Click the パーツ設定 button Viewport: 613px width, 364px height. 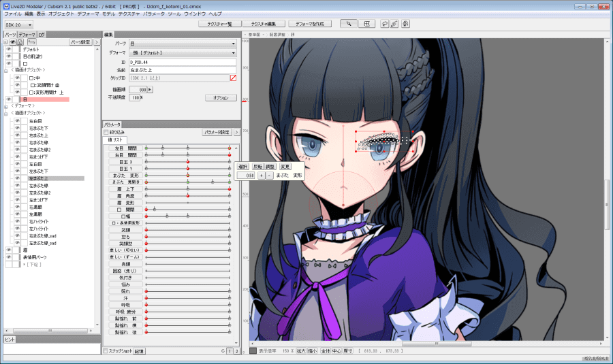[81, 42]
